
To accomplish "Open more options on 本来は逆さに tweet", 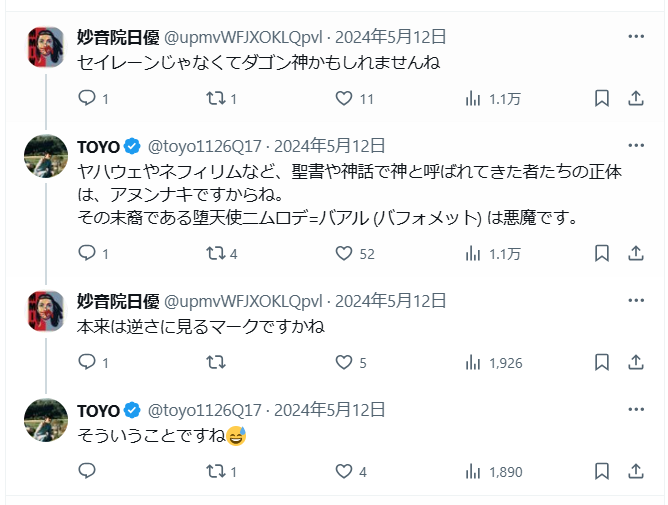I will (636, 301).
